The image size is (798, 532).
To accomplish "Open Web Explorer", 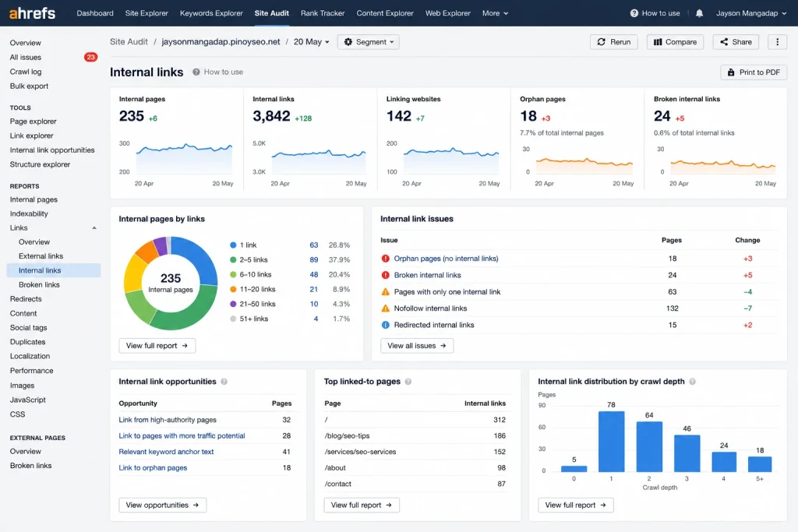I will [x=448, y=13].
